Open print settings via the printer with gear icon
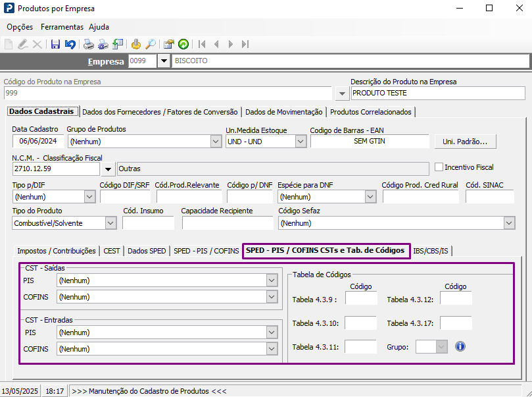Screen dimensions: 532x397 (x=103, y=44)
